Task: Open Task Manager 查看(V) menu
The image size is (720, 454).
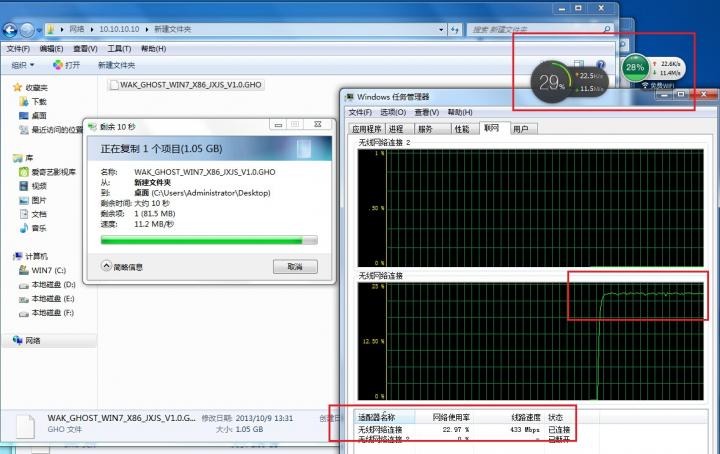Action: (x=427, y=112)
